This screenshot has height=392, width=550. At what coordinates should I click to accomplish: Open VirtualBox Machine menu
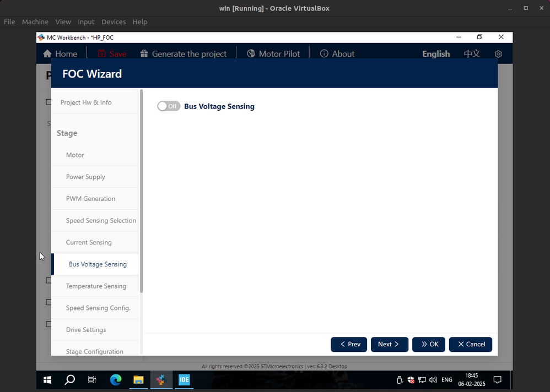[35, 21]
